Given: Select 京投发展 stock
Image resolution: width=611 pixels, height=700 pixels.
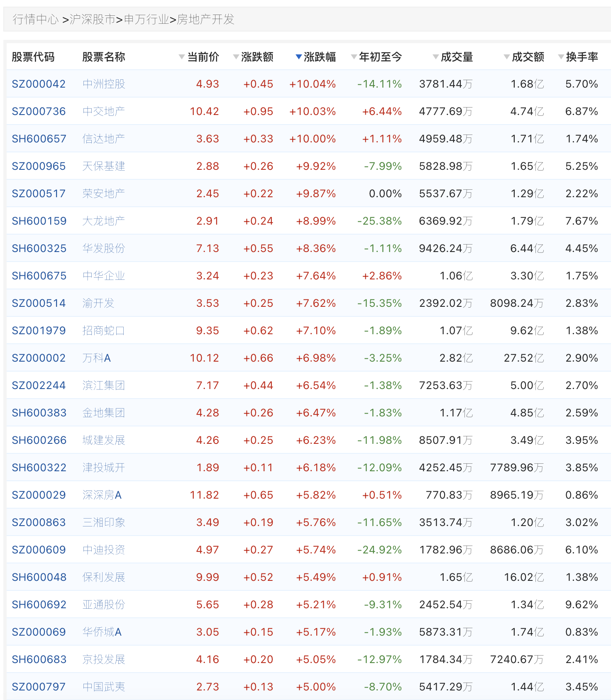Looking at the screenshot, I should [104, 659].
